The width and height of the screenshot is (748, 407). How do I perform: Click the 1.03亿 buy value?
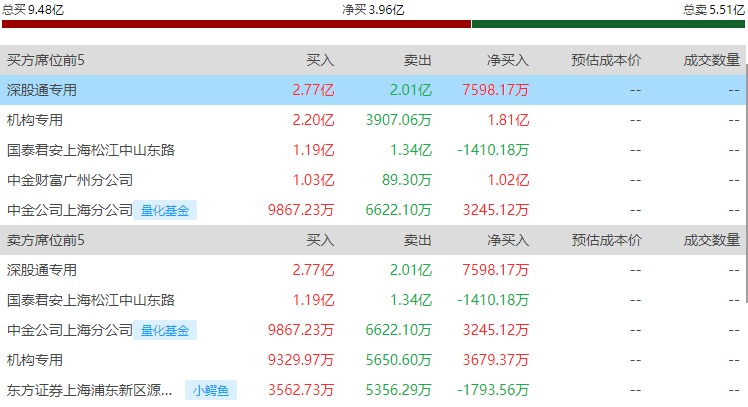[x=313, y=180]
